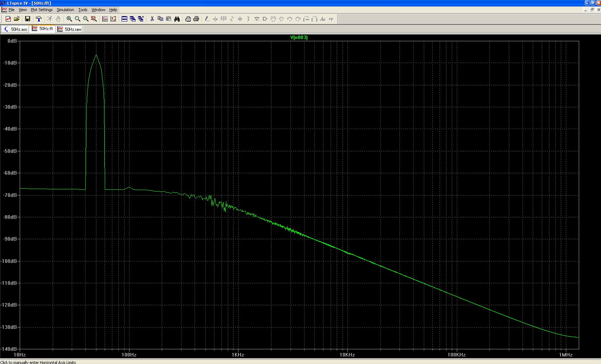This screenshot has height=364, width=601.
Task: Open the Plot Settings menu
Action: click(42, 10)
